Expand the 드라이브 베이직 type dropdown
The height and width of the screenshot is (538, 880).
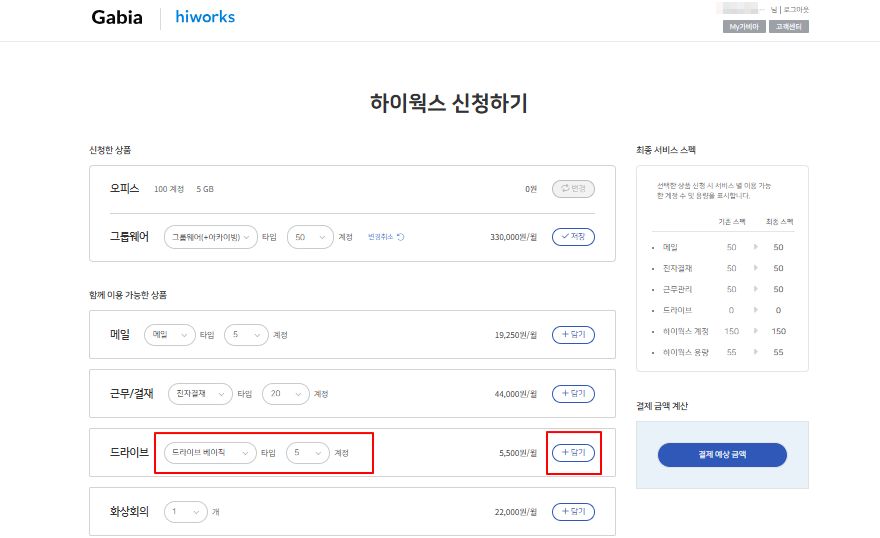pos(210,453)
